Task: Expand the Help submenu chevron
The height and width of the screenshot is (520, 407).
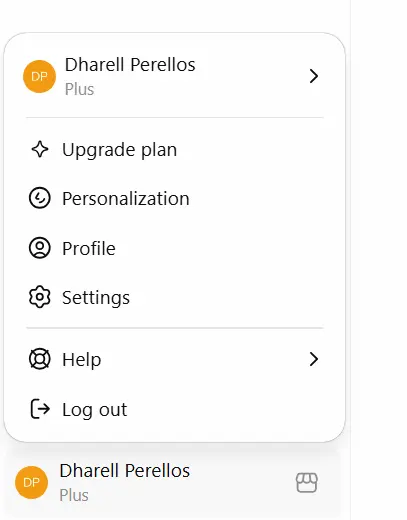Action: coord(314,359)
